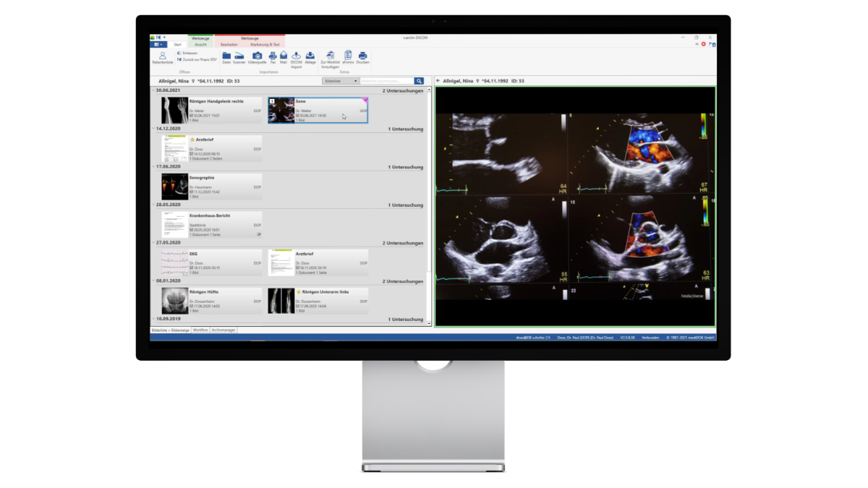Open the Ablage import icon
Image resolution: width=868 pixels, height=488 pixels.
pyautogui.click(x=310, y=58)
